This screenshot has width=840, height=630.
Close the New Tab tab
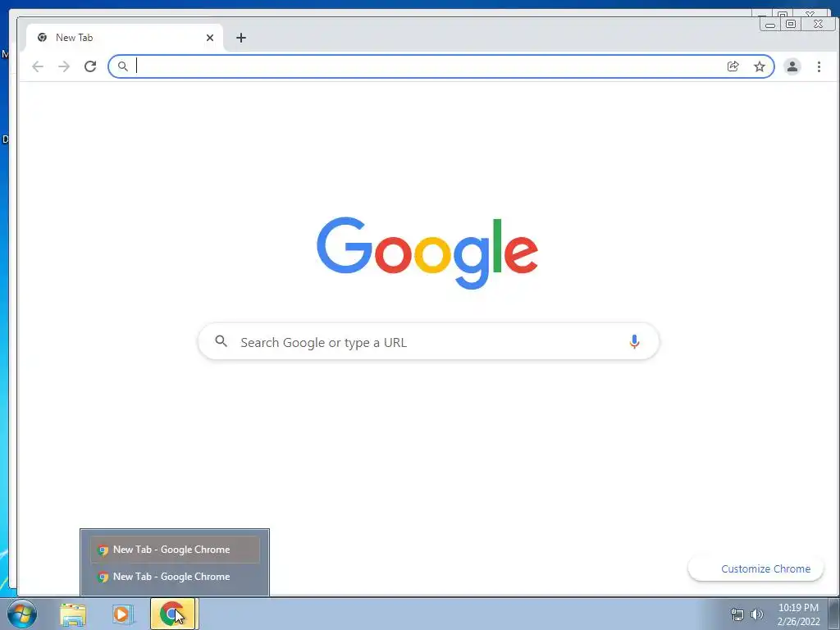pyautogui.click(x=210, y=38)
